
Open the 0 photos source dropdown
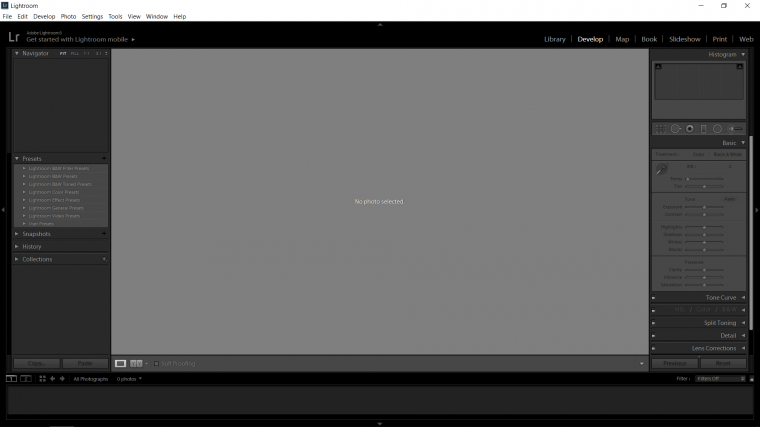(129, 379)
